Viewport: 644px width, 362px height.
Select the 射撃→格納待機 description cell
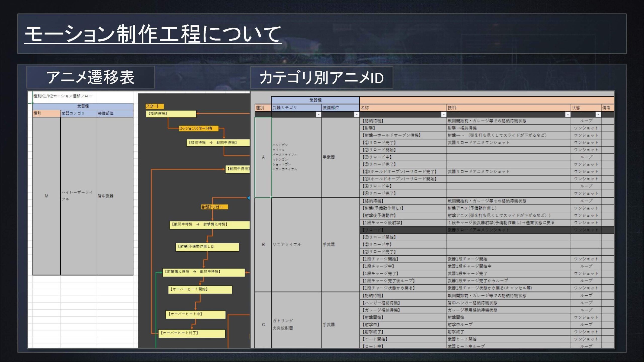(509, 128)
